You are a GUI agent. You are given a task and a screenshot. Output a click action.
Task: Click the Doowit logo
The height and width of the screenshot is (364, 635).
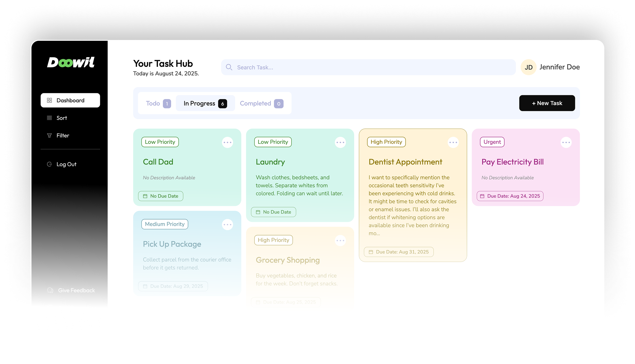(71, 62)
